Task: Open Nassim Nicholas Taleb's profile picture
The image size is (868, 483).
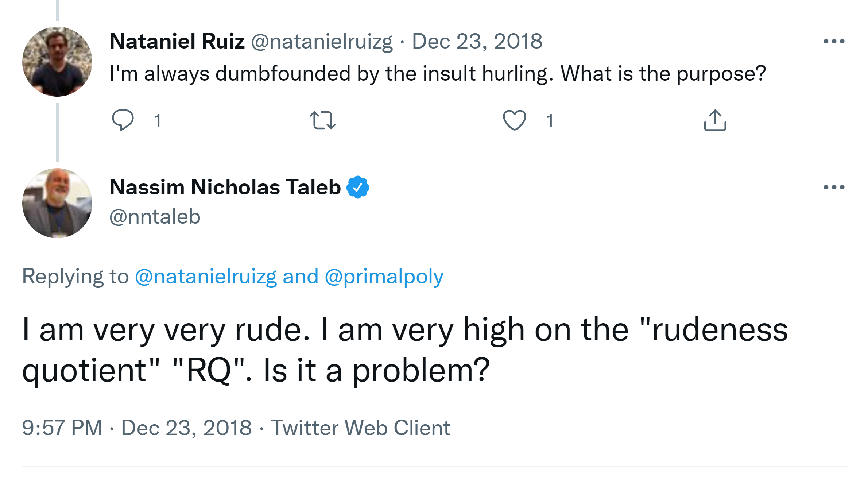Action: coord(57,203)
